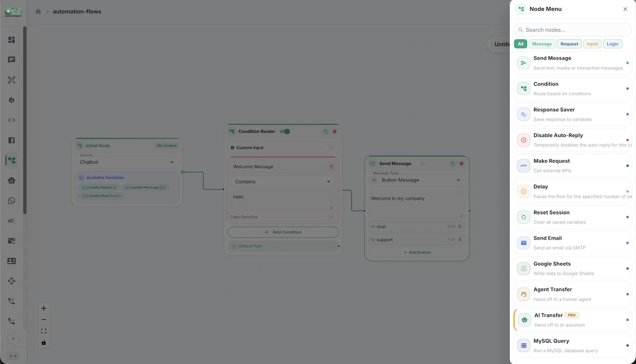Open the WhatsApp sidebar icon

coord(12,201)
